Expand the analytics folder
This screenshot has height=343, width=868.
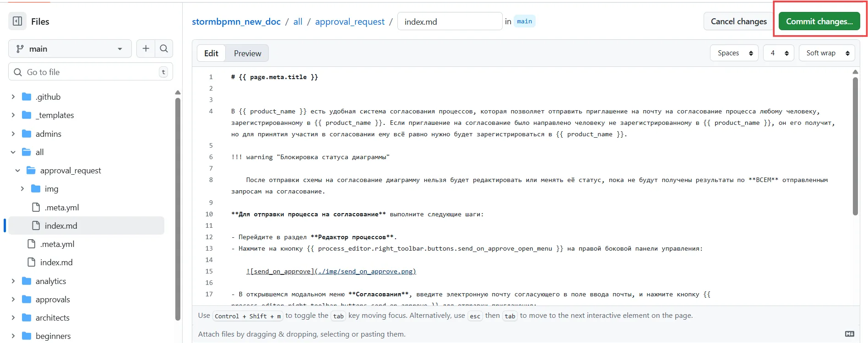click(13, 281)
